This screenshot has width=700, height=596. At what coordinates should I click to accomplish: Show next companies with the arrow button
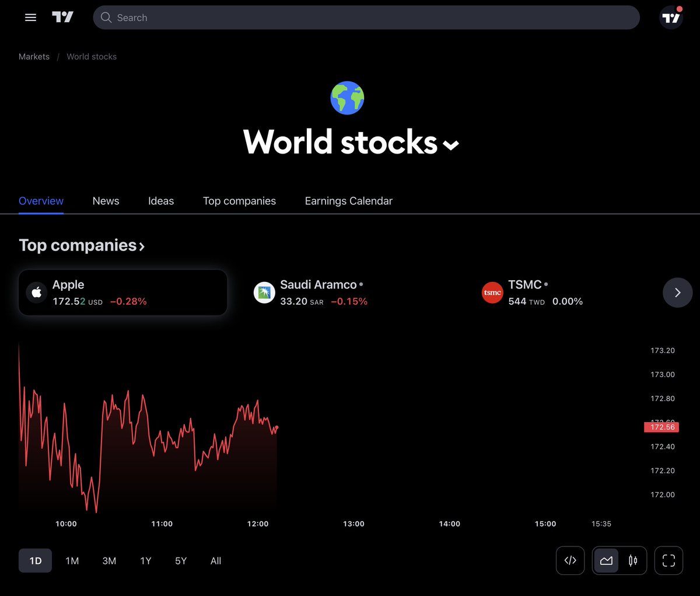(677, 292)
